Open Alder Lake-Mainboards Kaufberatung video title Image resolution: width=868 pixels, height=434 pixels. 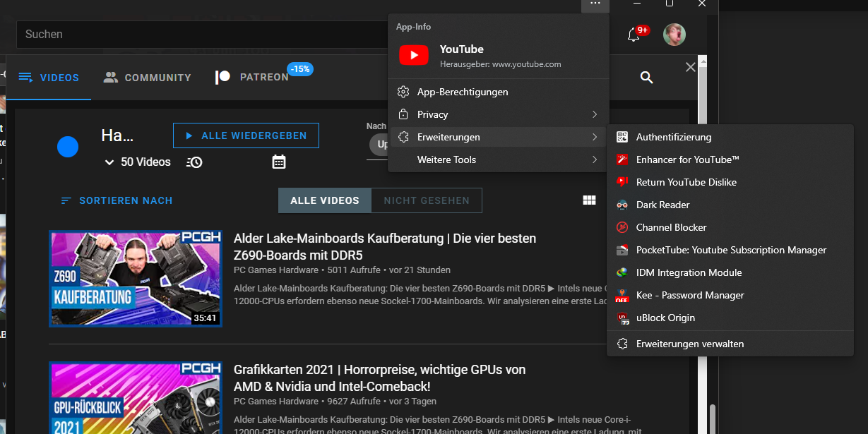pos(385,247)
